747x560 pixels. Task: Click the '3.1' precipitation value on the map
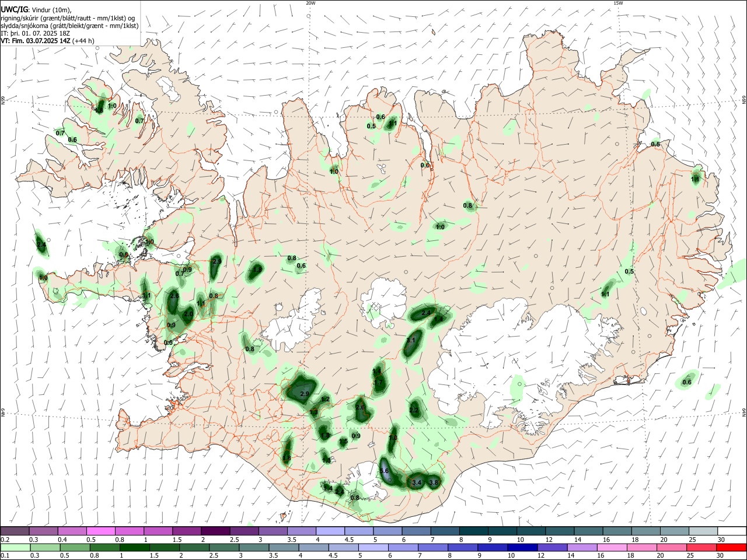click(x=411, y=341)
